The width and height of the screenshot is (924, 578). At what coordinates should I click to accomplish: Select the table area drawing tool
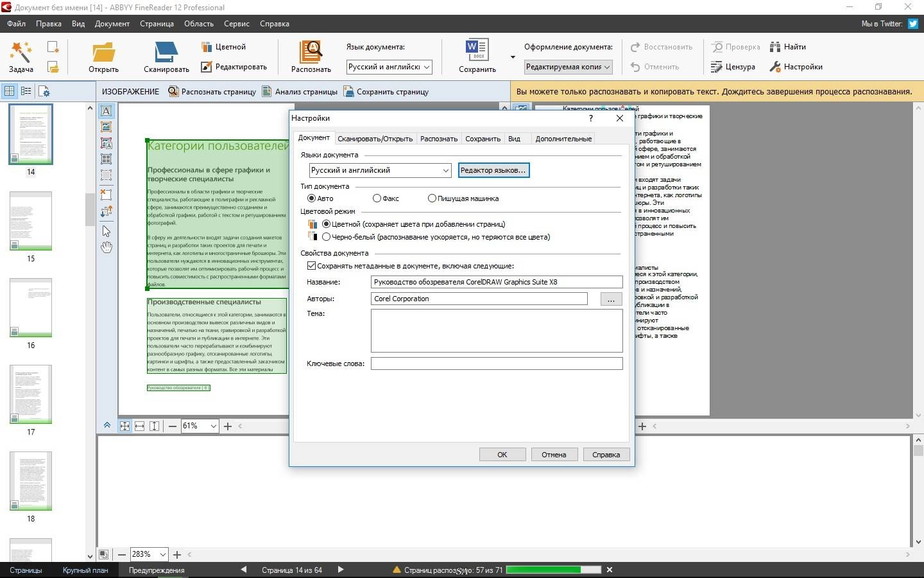point(107,159)
